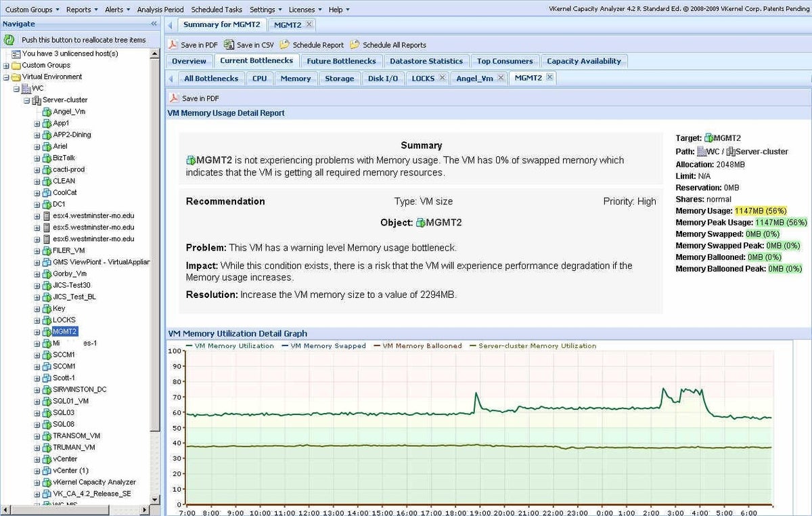Collapse the Server-cluster node
812x516 pixels.
click(x=27, y=100)
